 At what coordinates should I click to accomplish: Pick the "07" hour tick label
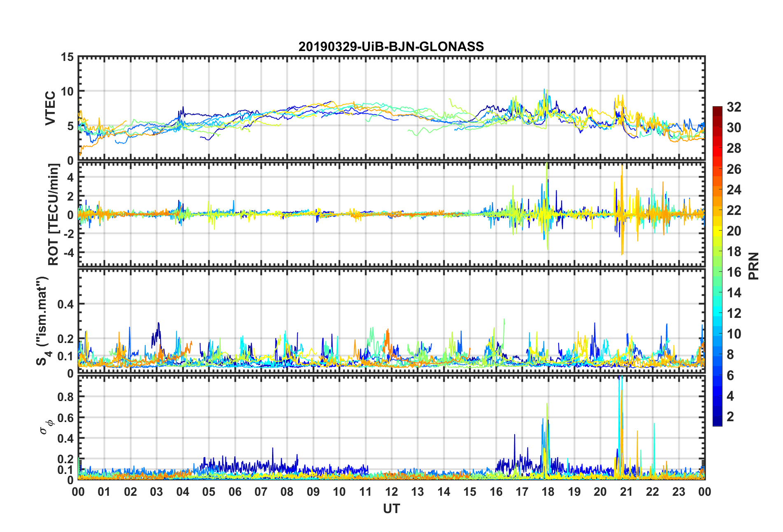[261, 492]
